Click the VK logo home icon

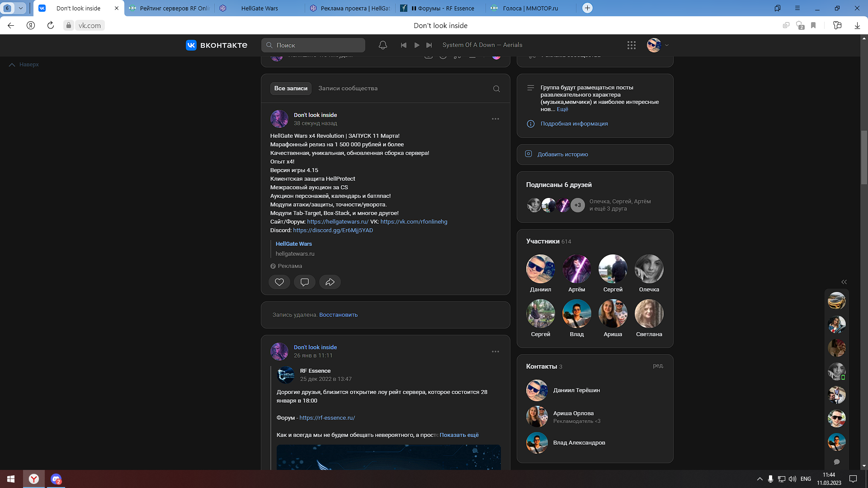(x=191, y=45)
